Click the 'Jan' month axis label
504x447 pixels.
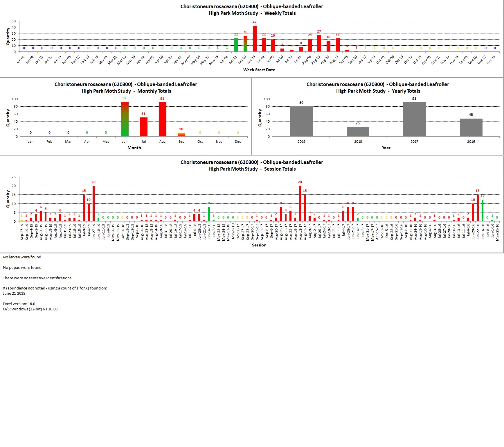(x=30, y=142)
